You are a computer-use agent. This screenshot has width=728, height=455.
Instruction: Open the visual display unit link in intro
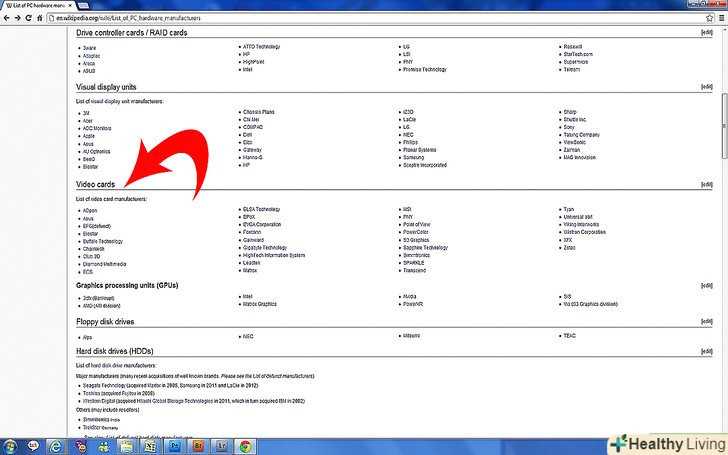coord(110,101)
